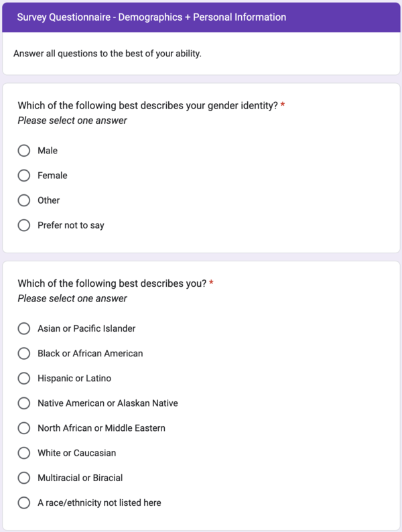Pick A race/ethnicity not listed here
Screen dimensions: 402x532
coord(24,503)
